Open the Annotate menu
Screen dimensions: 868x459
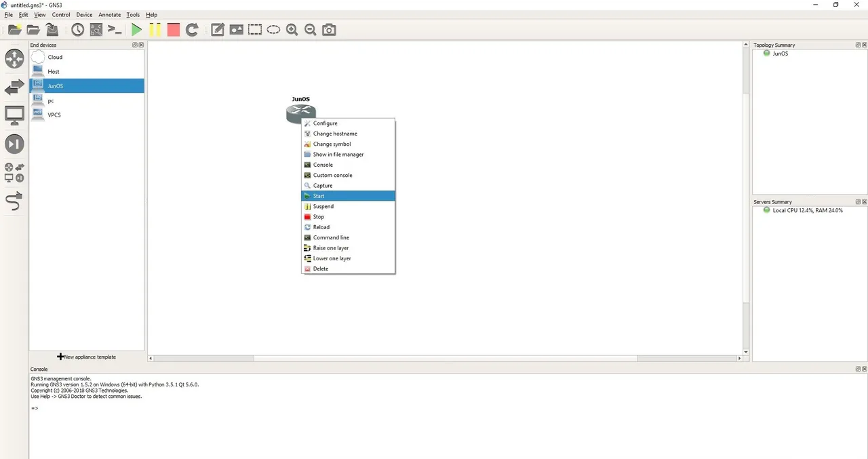point(110,15)
